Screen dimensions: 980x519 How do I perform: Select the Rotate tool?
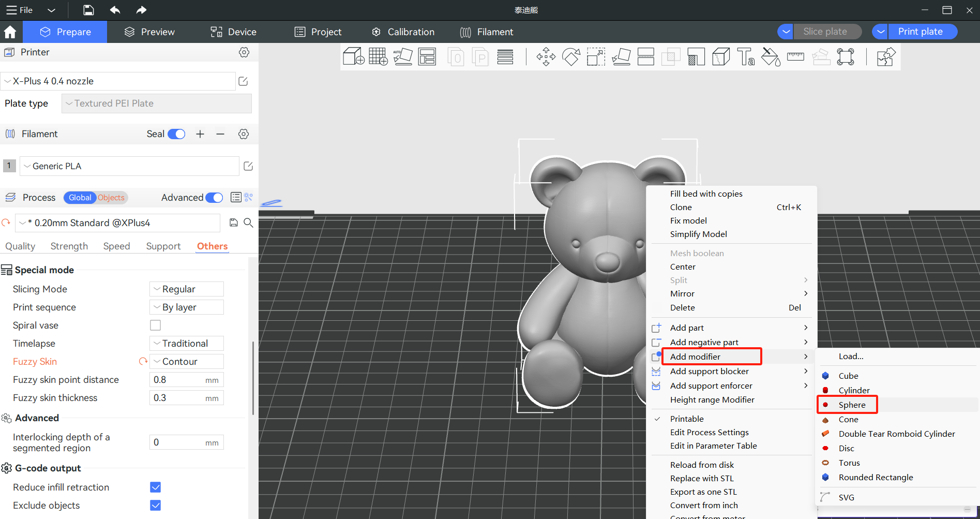coord(571,56)
